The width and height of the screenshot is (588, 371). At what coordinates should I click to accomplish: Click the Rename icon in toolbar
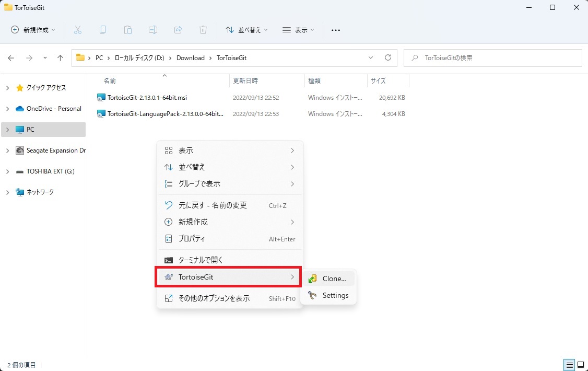(x=153, y=30)
